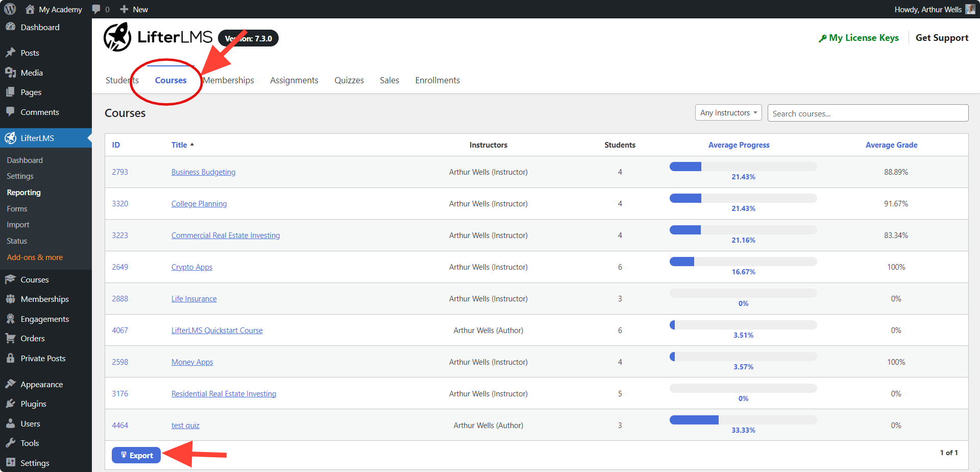Screen dimensions: 980x472
Task: Open My Academy home icon
Action: click(30, 9)
